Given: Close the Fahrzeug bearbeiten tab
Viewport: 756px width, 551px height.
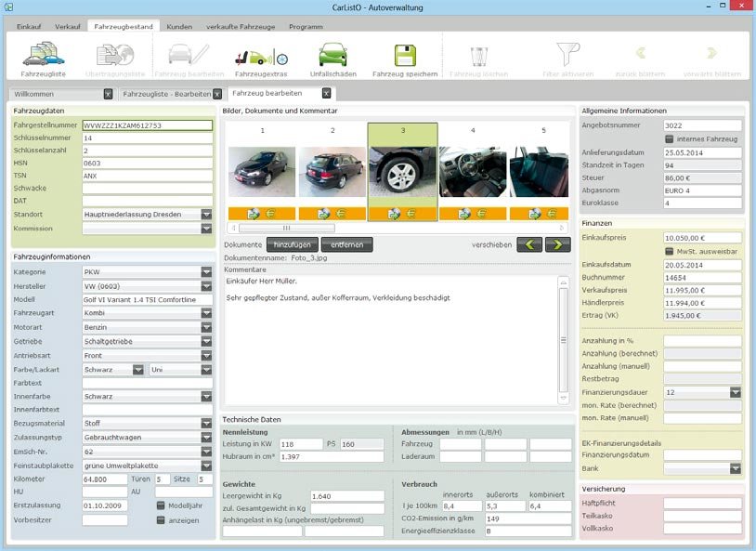Looking at the screenshot, I should [326, 93].
